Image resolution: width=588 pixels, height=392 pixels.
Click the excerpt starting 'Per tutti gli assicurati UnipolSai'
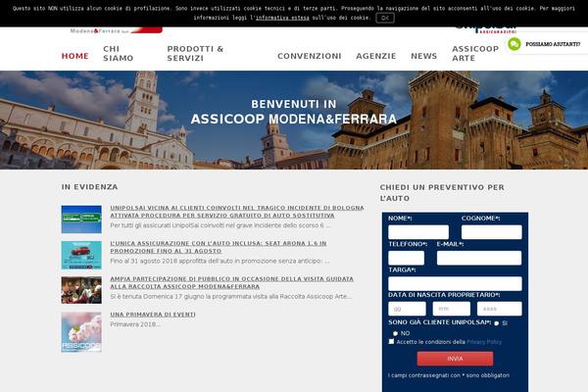click(x=220, y=225)
